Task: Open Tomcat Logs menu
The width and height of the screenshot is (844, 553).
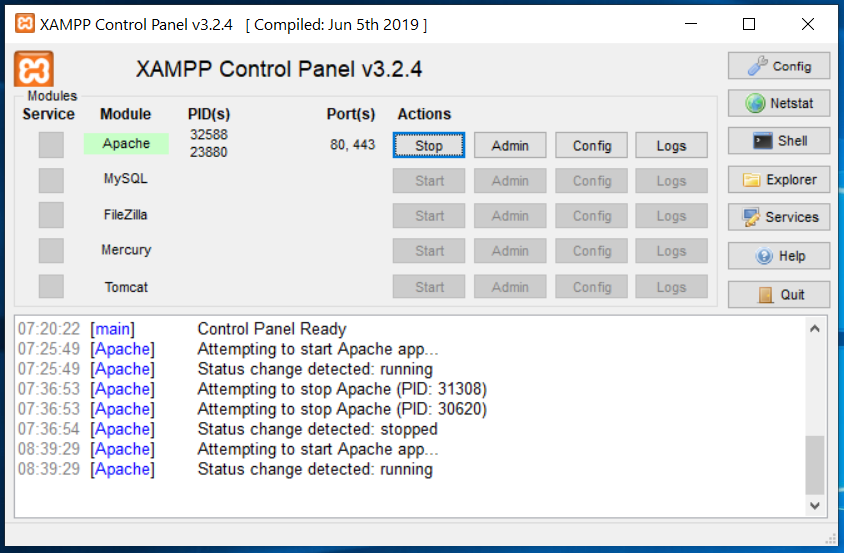Action: (671, 287)
